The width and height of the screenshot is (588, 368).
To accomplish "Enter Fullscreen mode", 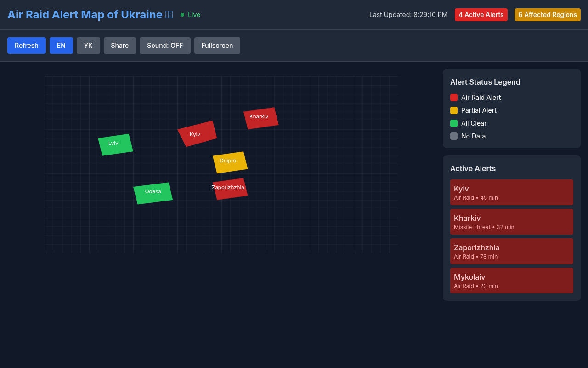I will (217, 46).
